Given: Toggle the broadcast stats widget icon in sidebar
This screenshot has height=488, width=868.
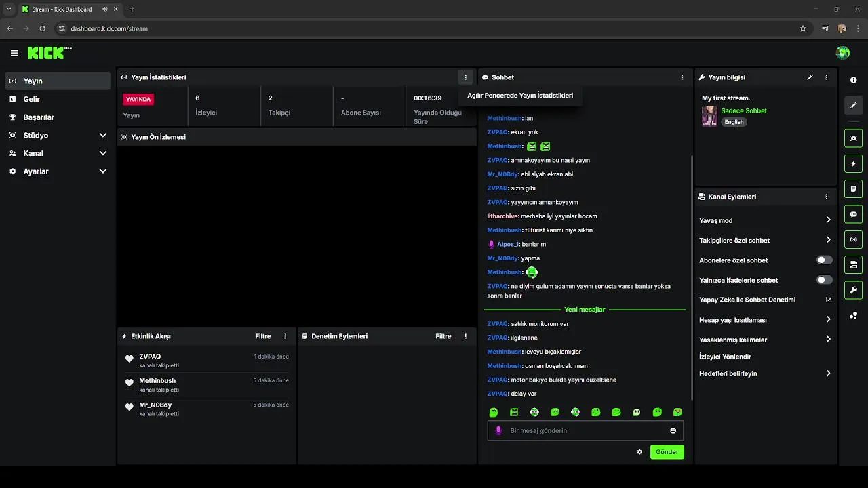Looking at the screenshot, I should [853, 239].
